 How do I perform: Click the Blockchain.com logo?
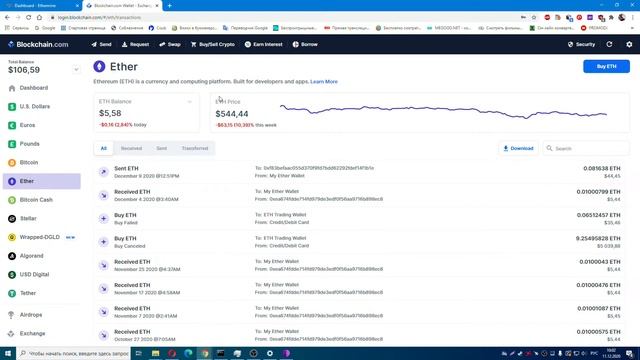tap(38, 44)
